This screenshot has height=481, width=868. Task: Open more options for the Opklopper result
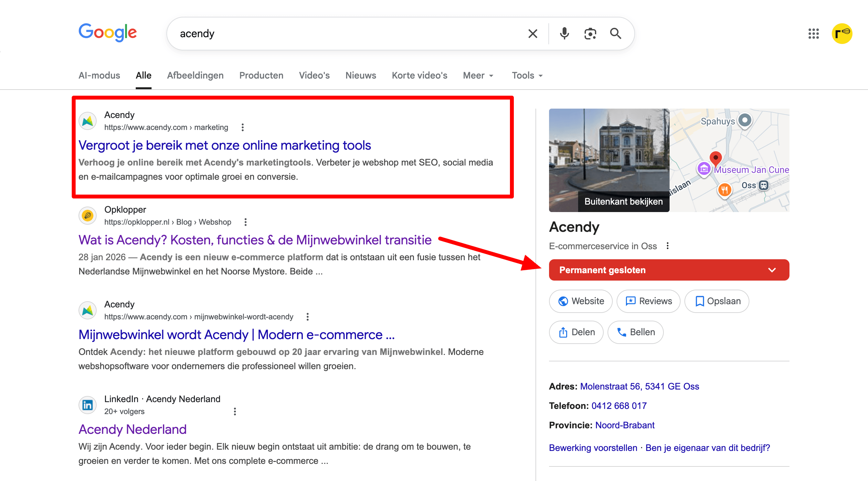click(x=246, y=222)
